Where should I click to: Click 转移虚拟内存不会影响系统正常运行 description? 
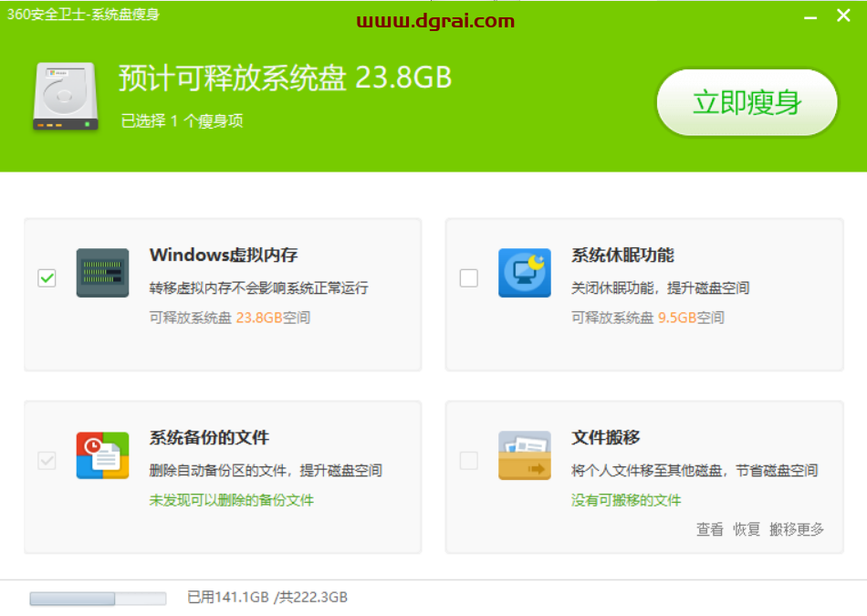(x=259, y=287)
